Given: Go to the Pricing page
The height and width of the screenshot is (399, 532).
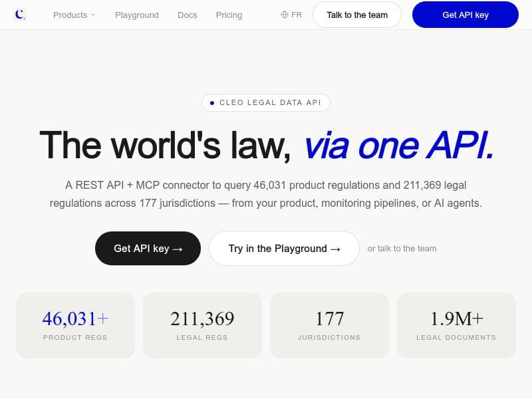Looking at the screenshot, I should pyautogui.click(x=229, y=15).
